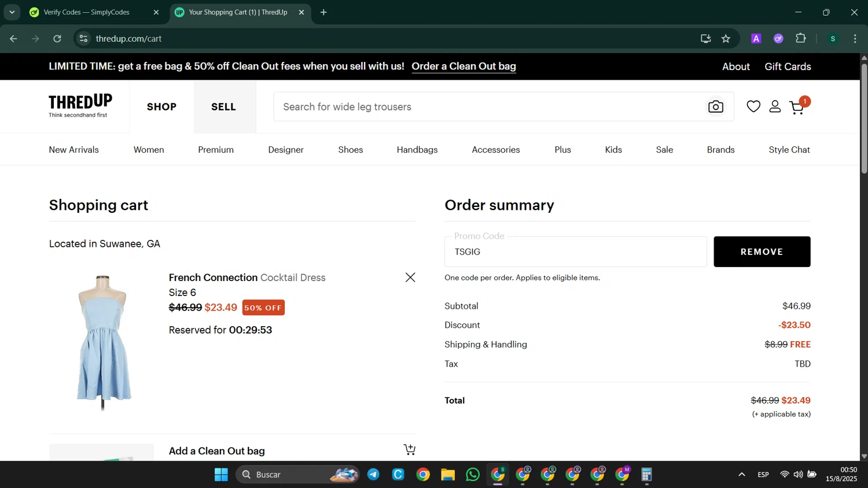Open Plus category
Image resolution: width=868 pixels, height=488 pixels.
point(562,150)
